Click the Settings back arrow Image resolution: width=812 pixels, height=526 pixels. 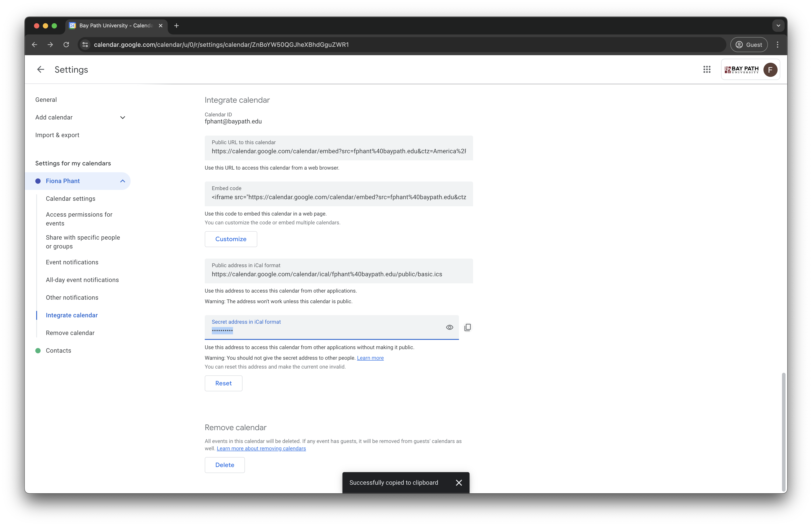point(41,70)
